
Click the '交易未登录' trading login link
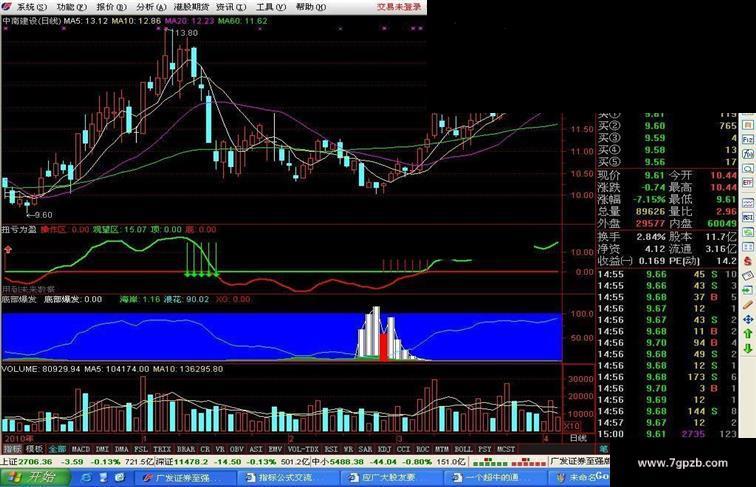coord(399,7)
